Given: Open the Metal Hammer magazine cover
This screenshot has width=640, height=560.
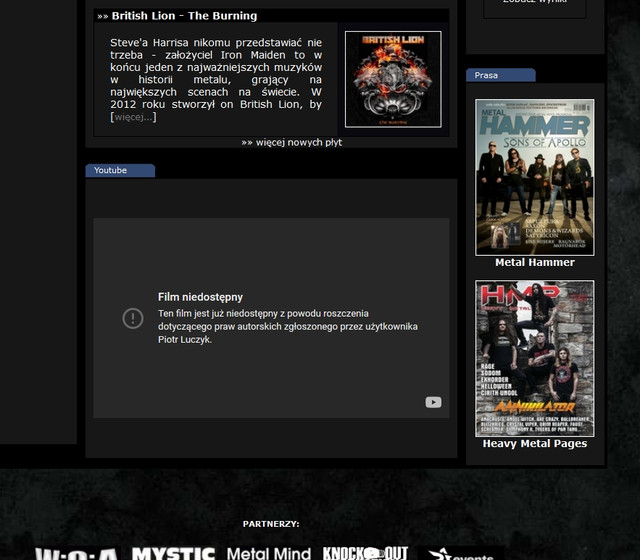Looking at the screenshot, I should [x=534, y=178].
